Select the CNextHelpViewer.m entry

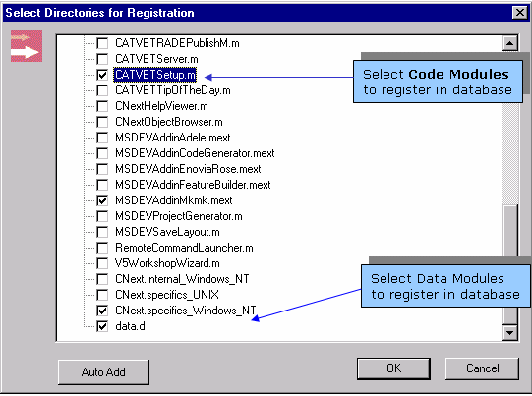pos(161,106)
